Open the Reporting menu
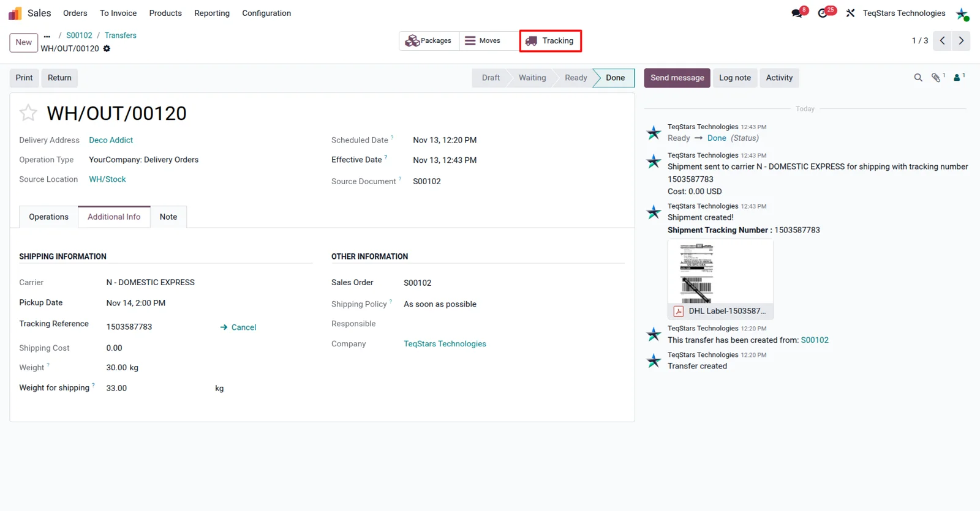The image size is (980, 511). [x=212, y=13]
